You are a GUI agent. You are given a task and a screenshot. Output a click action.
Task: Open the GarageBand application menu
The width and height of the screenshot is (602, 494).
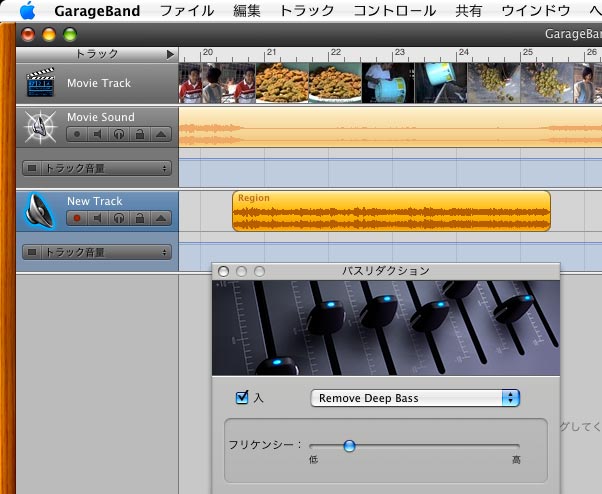pos(97,11)
